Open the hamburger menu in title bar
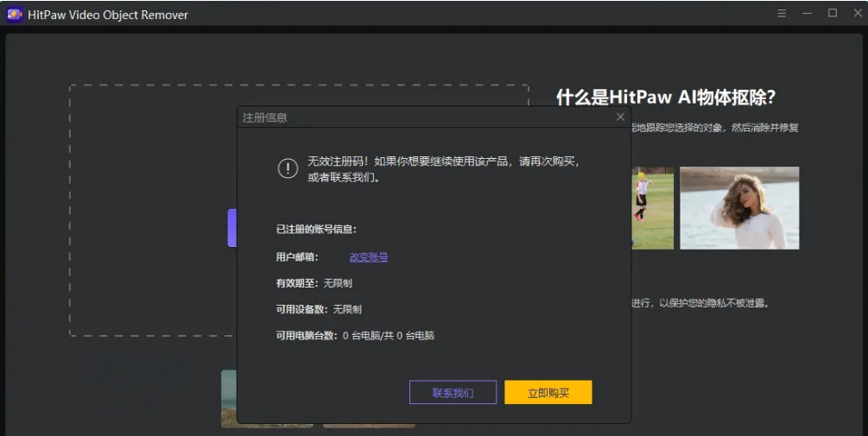The height and width of the screenshot is (436, 868). [x=782, y=13]
